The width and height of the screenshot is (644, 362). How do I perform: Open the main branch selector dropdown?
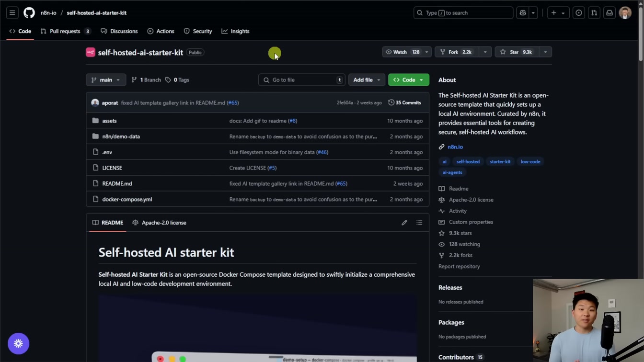(x=106, y=80)
